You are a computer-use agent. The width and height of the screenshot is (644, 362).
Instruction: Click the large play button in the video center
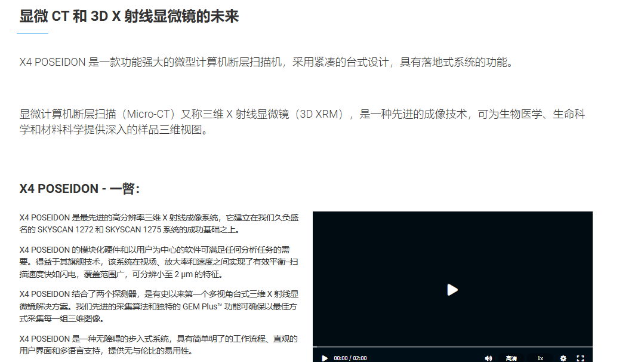pyautogui.click(x=452, y=290)
